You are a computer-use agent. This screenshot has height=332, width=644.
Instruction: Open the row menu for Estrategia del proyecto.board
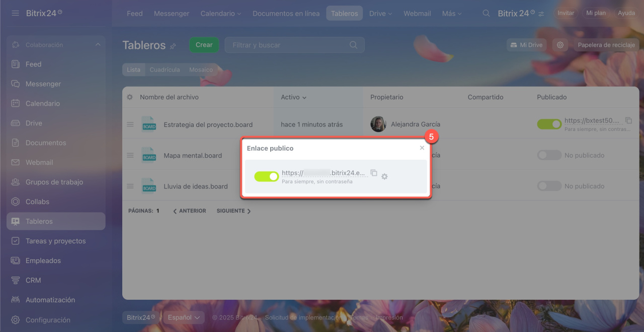tap(130, 124)
